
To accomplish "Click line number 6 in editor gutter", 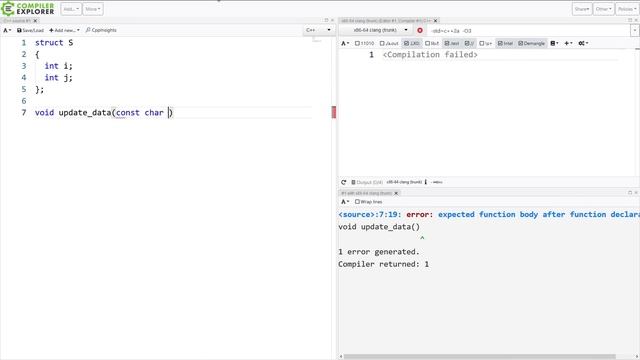I will click(24, 101).
